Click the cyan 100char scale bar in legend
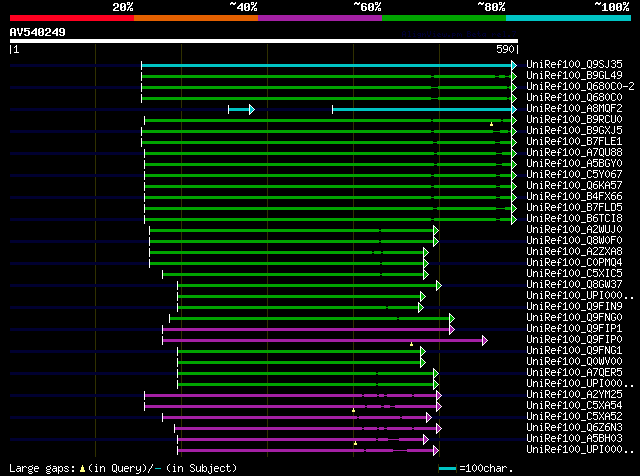This screenshot has width=640, height=476. pos(447,469)
